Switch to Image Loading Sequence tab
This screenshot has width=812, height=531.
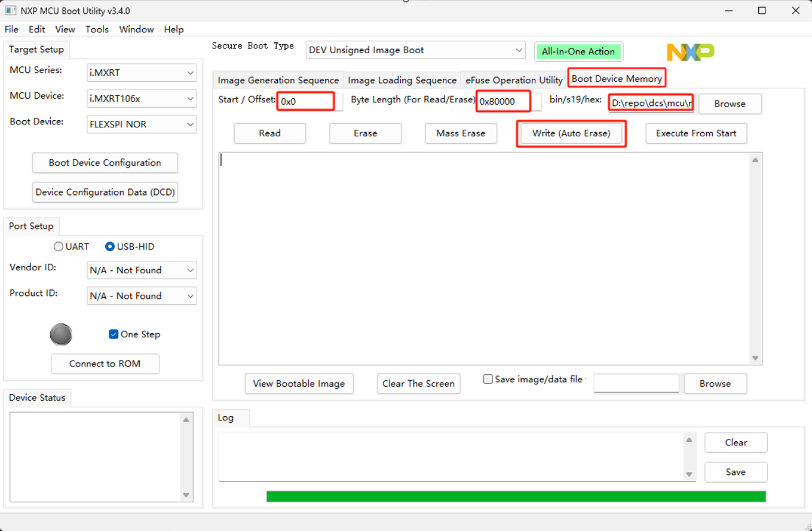(x=402, y=80)
